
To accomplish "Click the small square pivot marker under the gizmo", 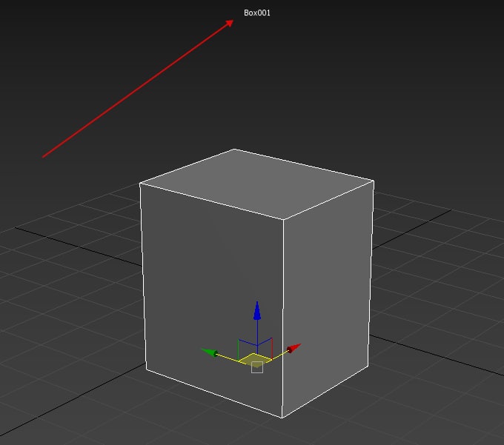I will (x=257, y=367).
